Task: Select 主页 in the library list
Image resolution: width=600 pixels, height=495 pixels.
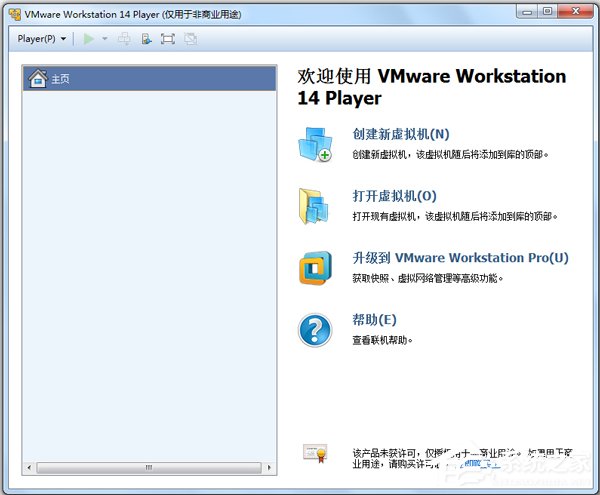Action: tap(61, 79)
